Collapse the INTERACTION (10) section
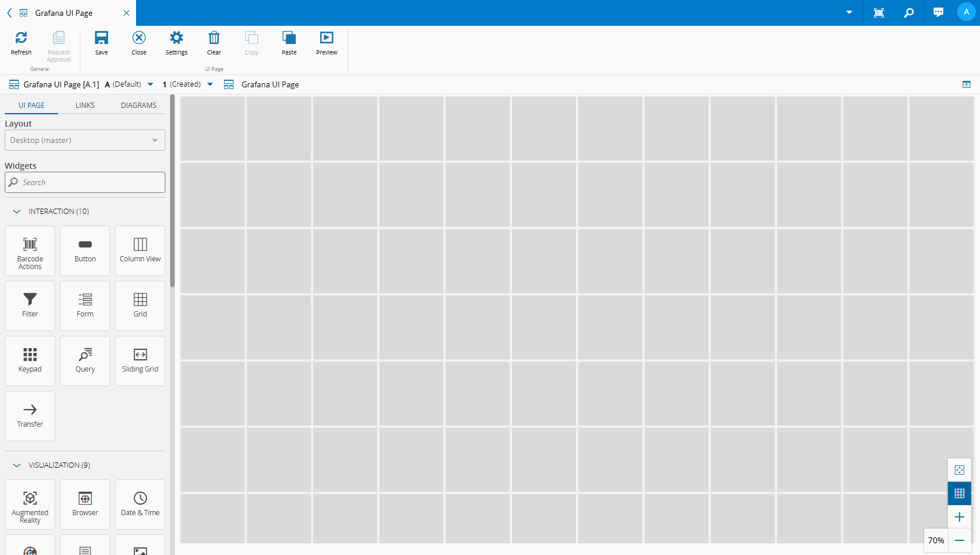 17,212
